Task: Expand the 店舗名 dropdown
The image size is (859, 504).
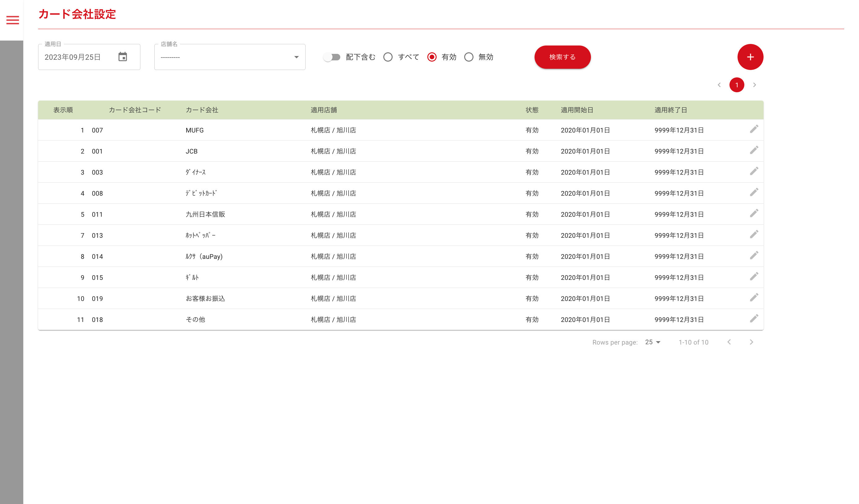Action: 296,57
